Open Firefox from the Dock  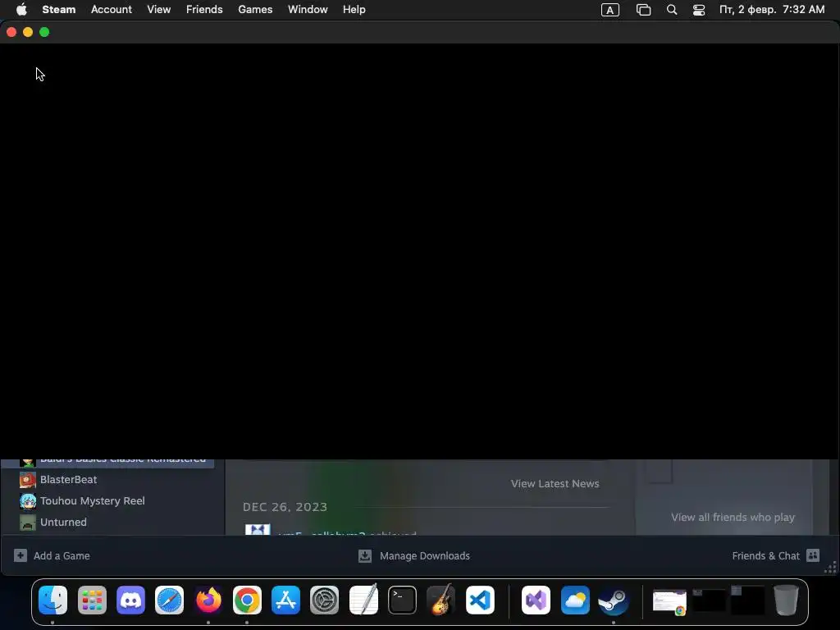coord(208,600)
